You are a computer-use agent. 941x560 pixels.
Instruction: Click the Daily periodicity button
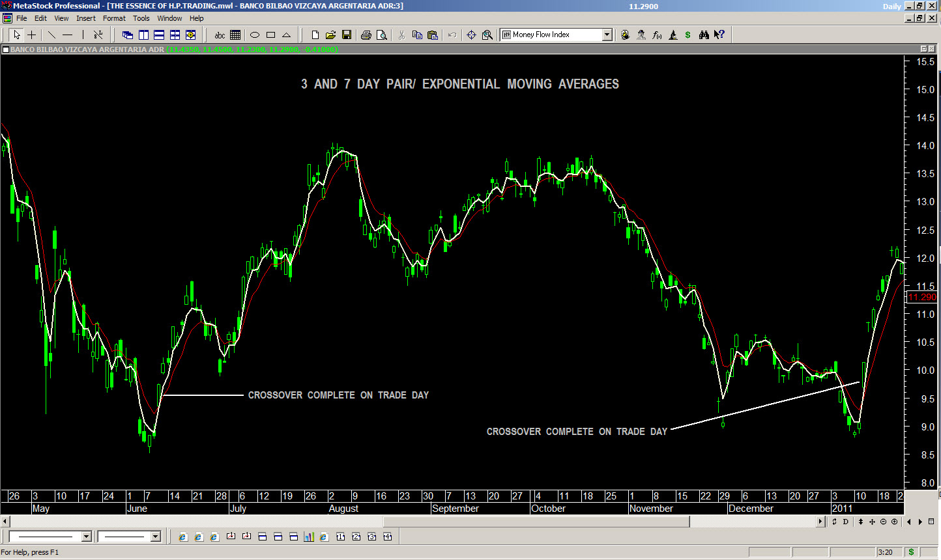point(891,7)
